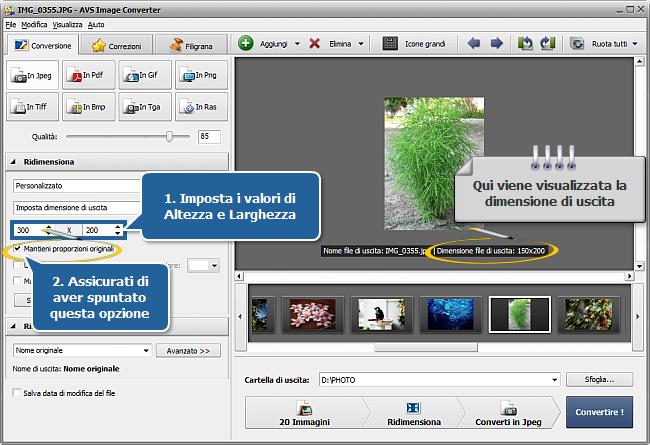Open the Correzioni tab
Image resolution: width=650 pixels, height=445 pixels.
117,45
